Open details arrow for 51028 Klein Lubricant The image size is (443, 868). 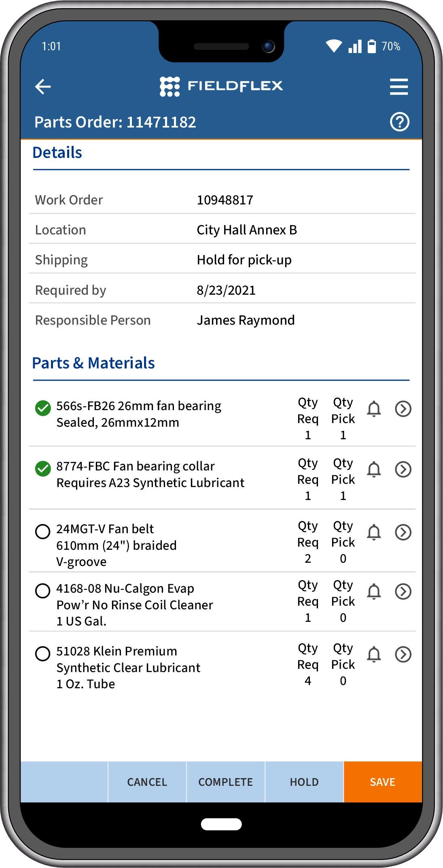(403, 655)
